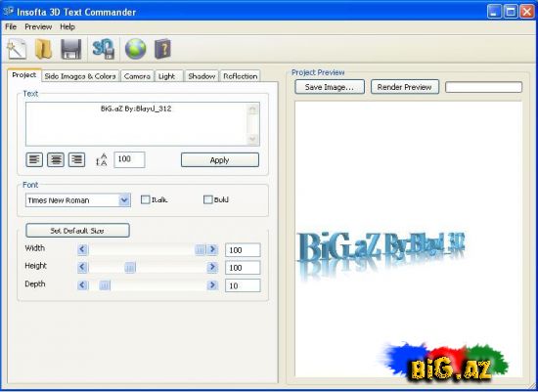Image resolution: width=538 pixels, height=392 pixels.
Task: Increase Depth with the right arrow
Action: [212, 285]
